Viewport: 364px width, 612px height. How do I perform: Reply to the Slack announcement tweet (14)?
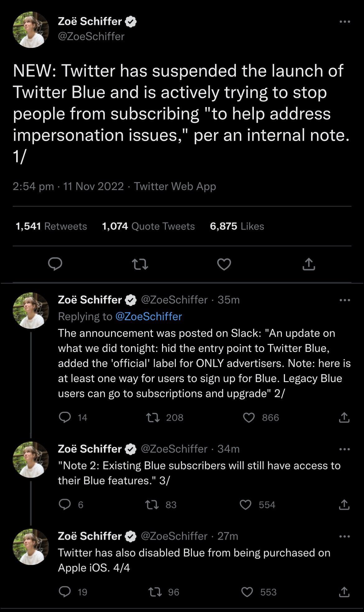tap(65, 418)
